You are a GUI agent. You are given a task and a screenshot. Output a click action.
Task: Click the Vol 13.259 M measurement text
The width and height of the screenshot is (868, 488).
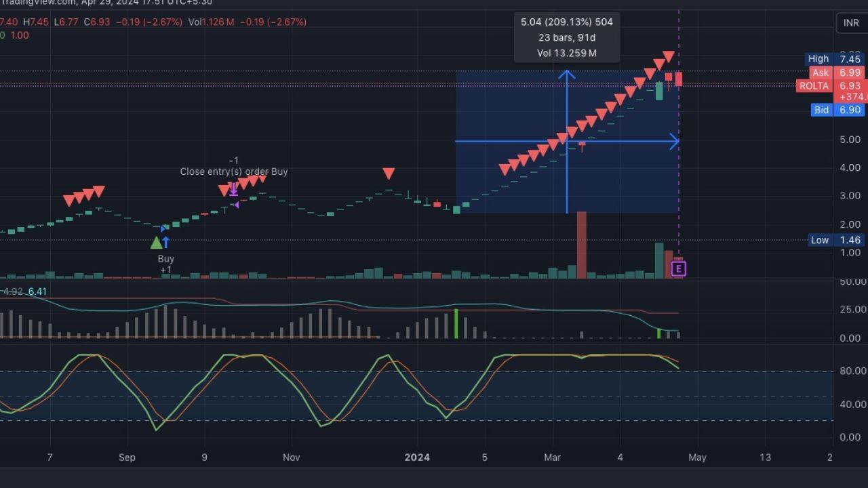[567, 53]
